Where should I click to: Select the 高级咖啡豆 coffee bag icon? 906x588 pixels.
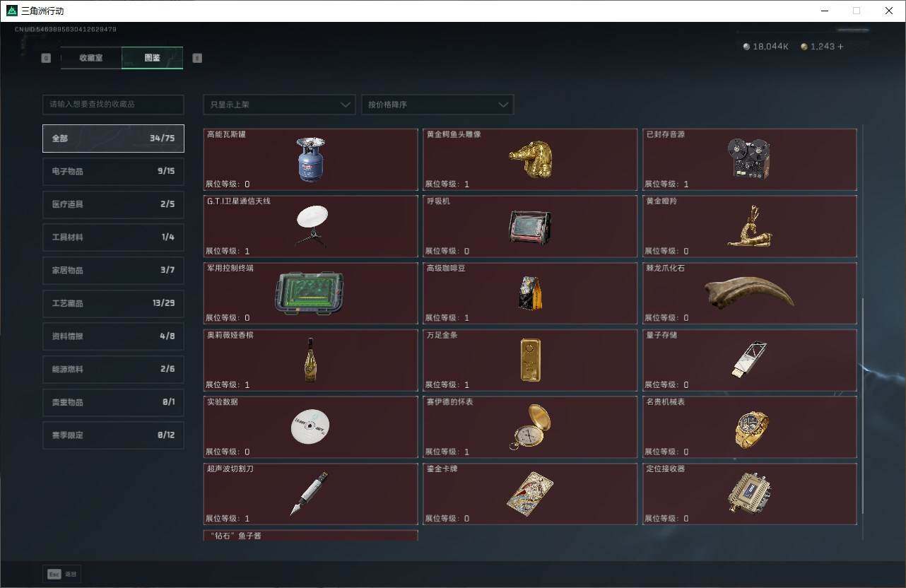[530, 293]
